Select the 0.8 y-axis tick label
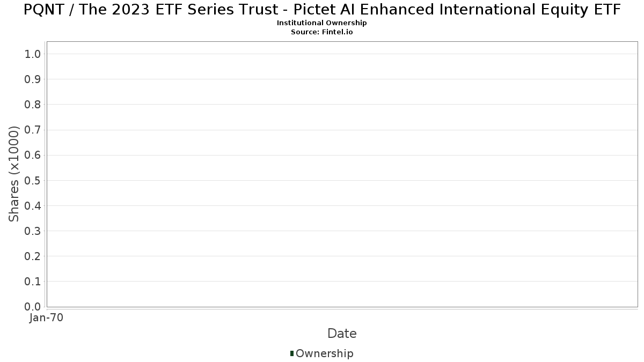Image resolution: width=644 pixels, height=362 pixels. click(x=33, y=105)
